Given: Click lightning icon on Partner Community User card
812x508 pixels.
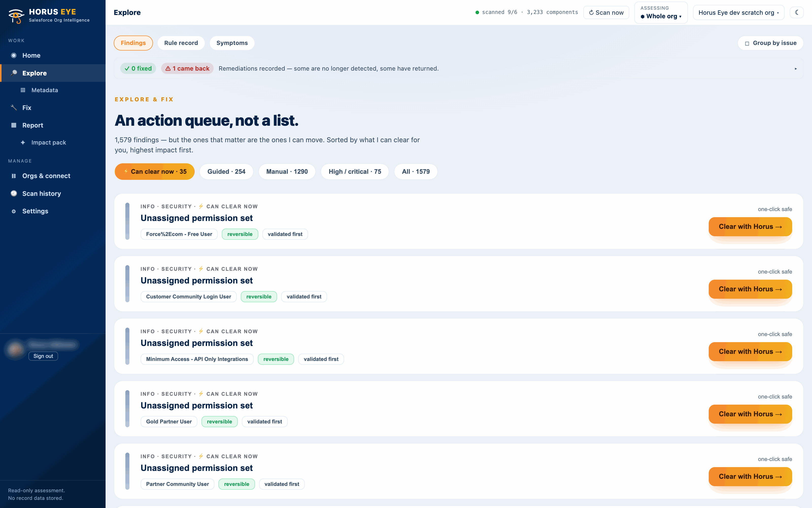Looking at the screenshot, I should [x=201, y=456].
